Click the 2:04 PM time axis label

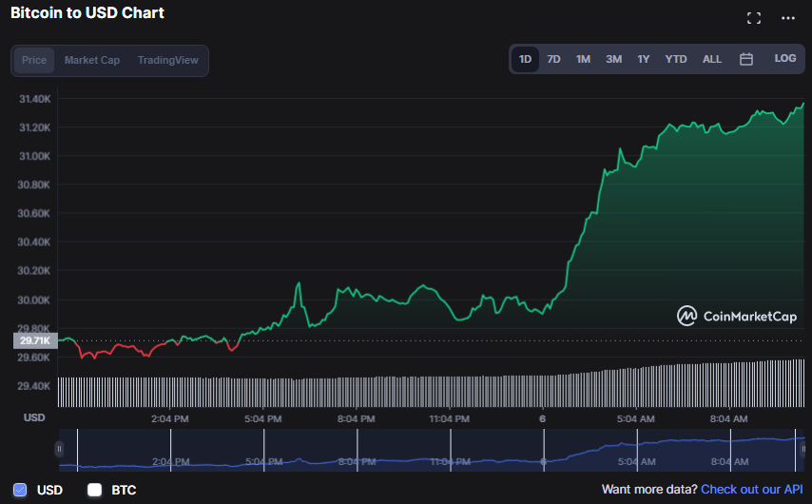tap(170, 418)
